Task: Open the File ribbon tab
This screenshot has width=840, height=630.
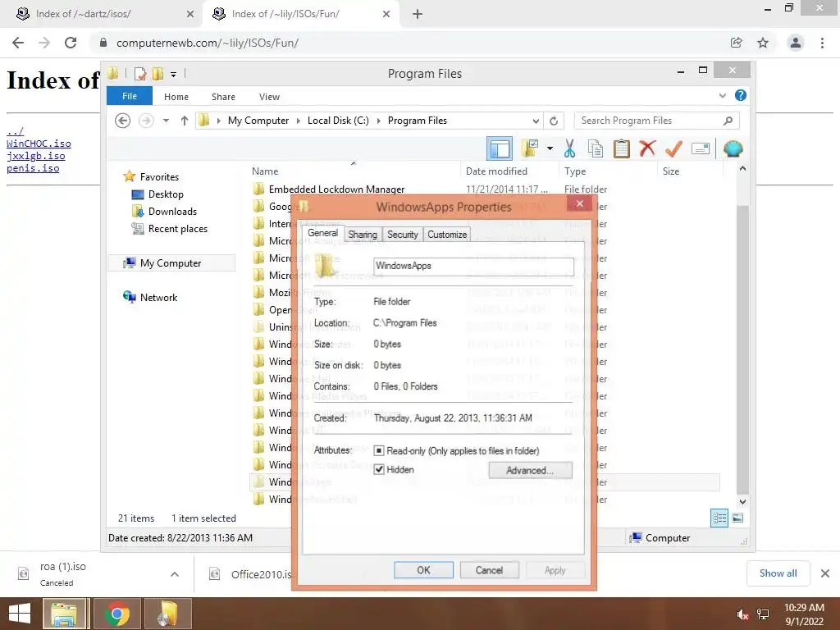Action: (x=130, y=96)
